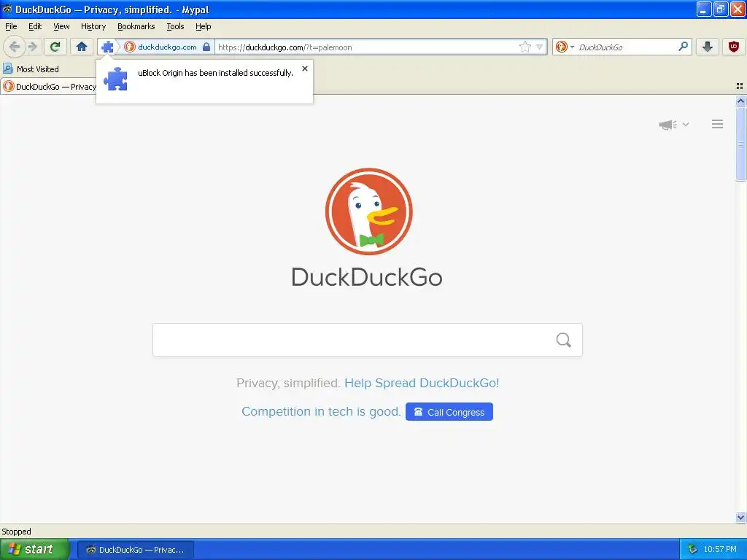Viewport: 747px width, 560px height.
Task: Open the Competition in tech is good link
Action: point(321,411)
